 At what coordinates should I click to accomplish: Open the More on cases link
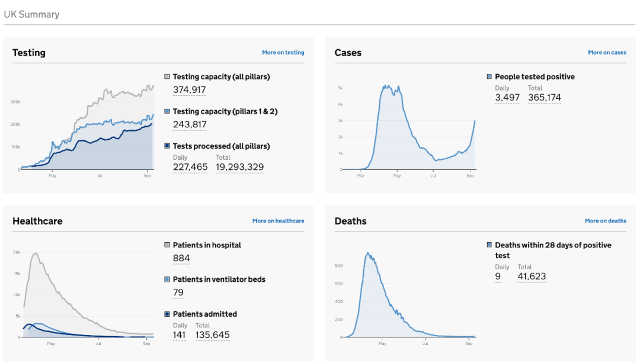[x=607, y=53]
